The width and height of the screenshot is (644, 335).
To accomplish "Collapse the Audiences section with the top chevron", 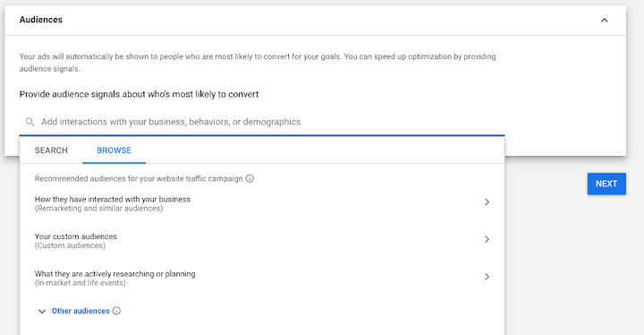I will coord(604,21).
